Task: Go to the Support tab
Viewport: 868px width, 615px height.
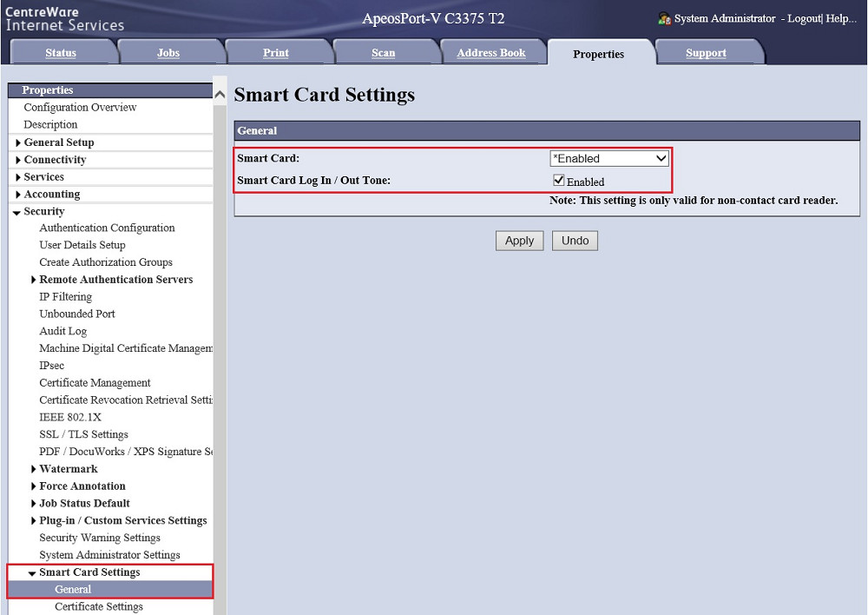Action: 706,53
